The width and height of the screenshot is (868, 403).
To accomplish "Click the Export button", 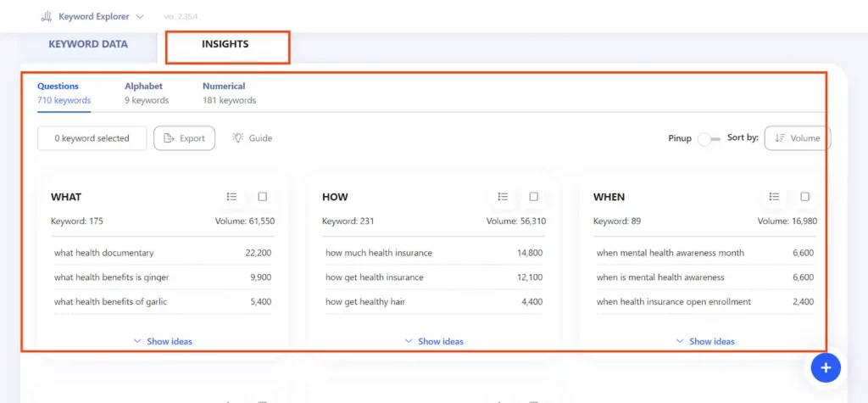I will pyautogui.click(x=184, y=138).
